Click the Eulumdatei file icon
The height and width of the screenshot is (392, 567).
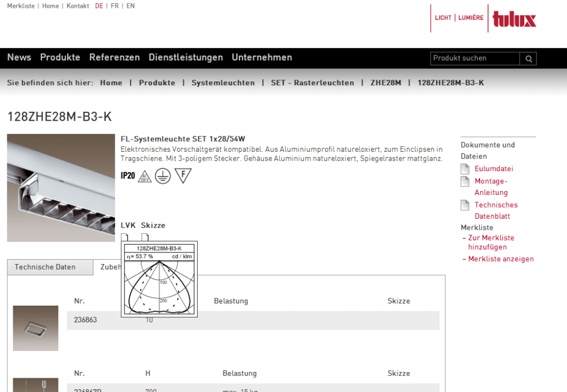coord(465,169)
